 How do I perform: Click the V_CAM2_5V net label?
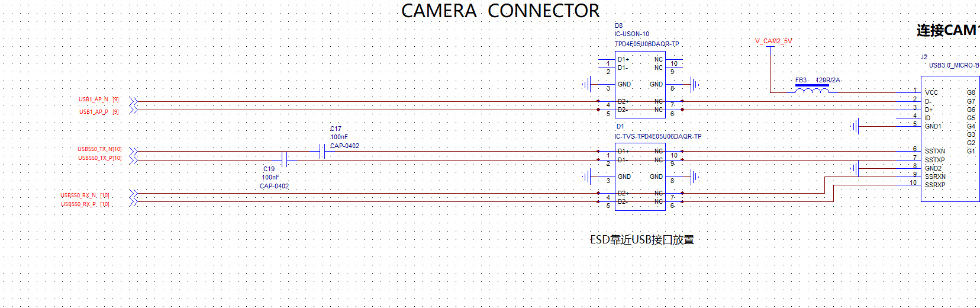pos(773,41)
